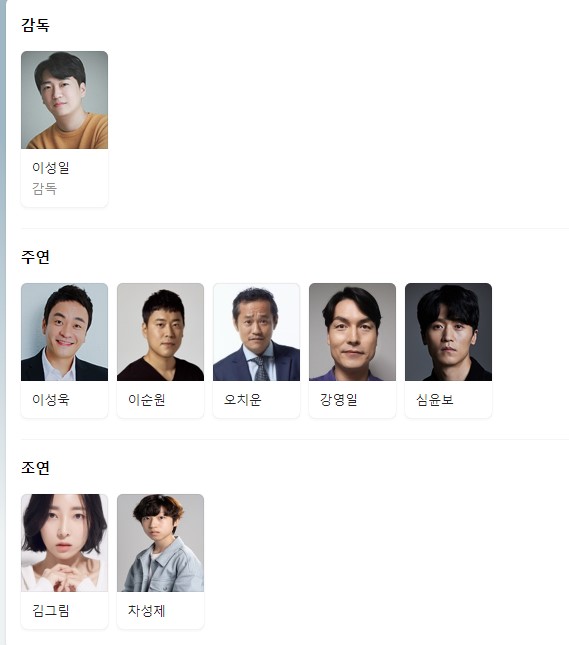Select the 강영일 name label

click(x=339, y=399)
